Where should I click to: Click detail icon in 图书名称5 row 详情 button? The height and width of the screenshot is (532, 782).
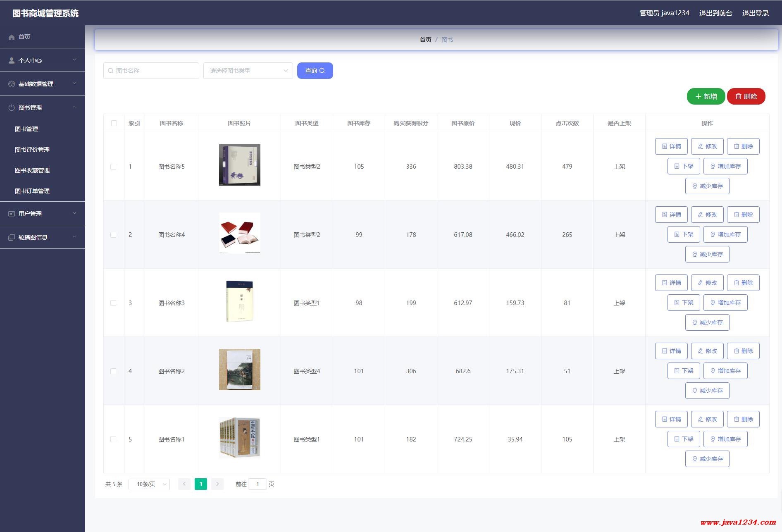pos(665,146)
